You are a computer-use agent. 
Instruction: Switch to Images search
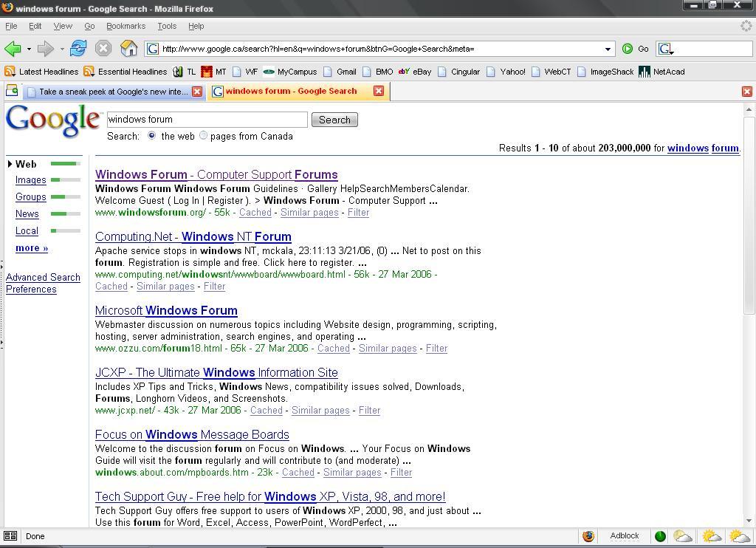tap(31, 180)
